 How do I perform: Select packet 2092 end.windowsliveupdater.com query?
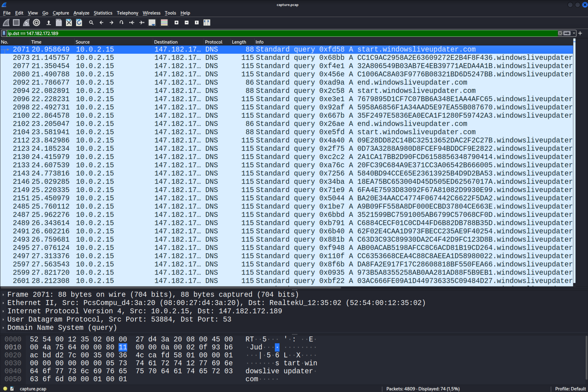[286, 82]
